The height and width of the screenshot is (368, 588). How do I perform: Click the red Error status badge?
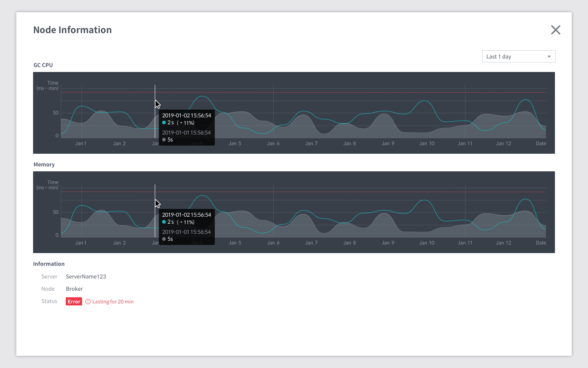pos(73,301)
